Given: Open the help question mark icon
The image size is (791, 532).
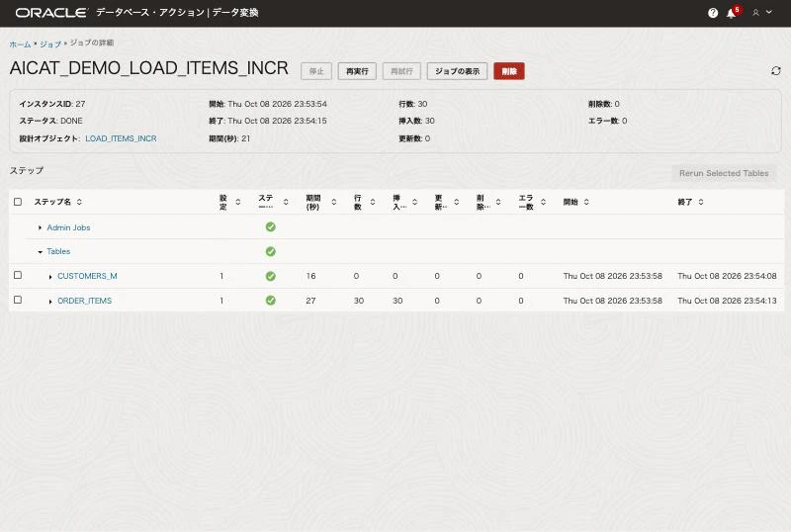Looking at the screenshot, I should [x=712, y=13].
